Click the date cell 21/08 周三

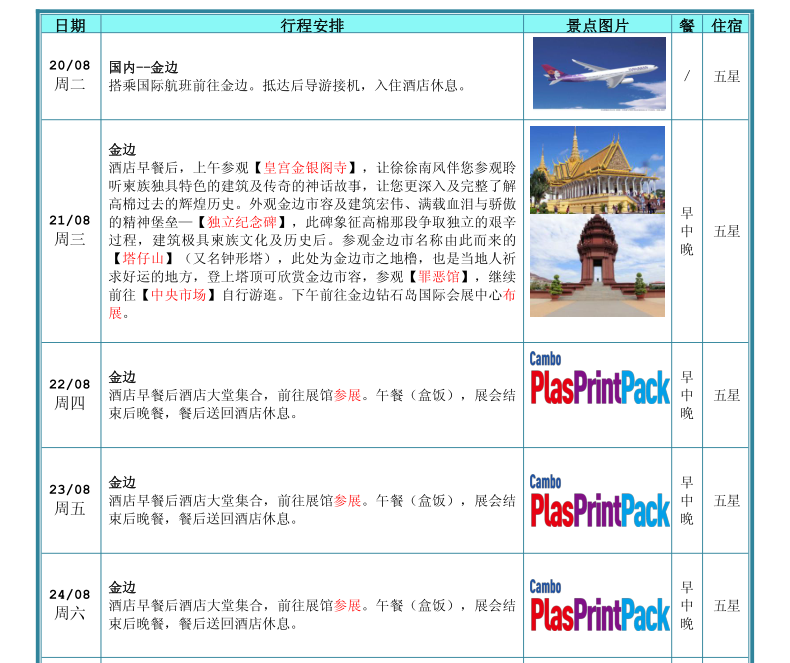pyautogui.click(x=70, y=230)
